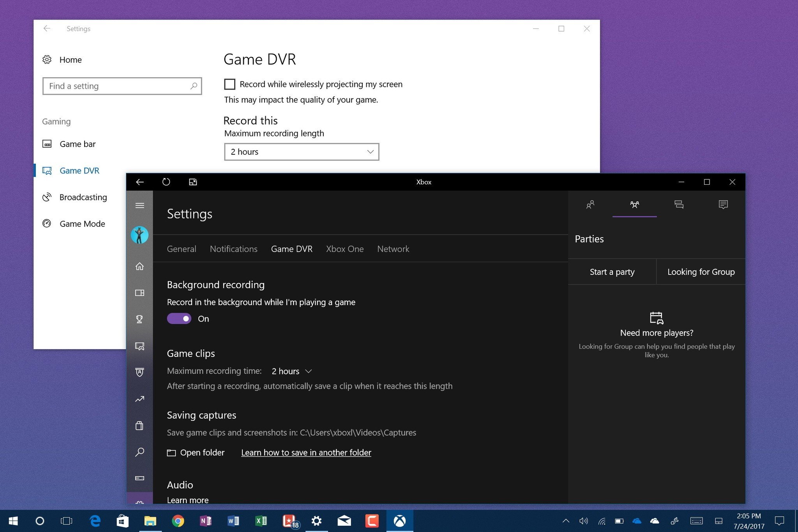
Task: Click Xbox Notifications settings tab
Action: point(234,248)
